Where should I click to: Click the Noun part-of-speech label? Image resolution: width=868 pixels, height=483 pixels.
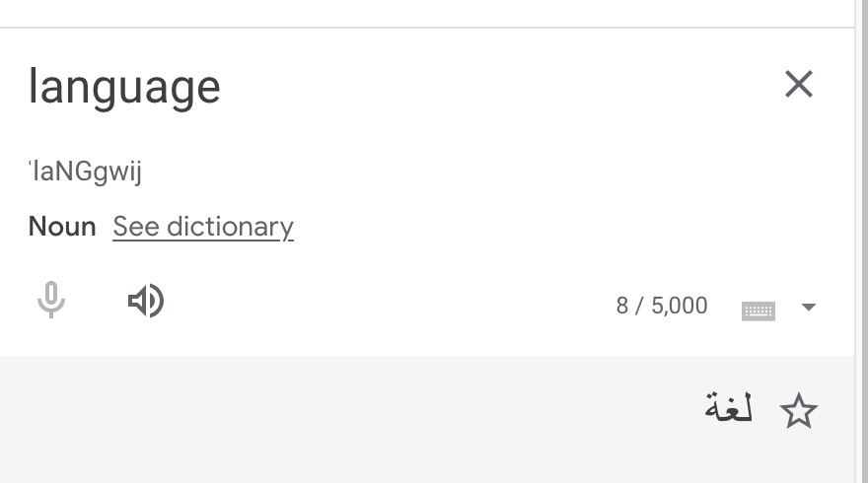click(x=62, y=227)
